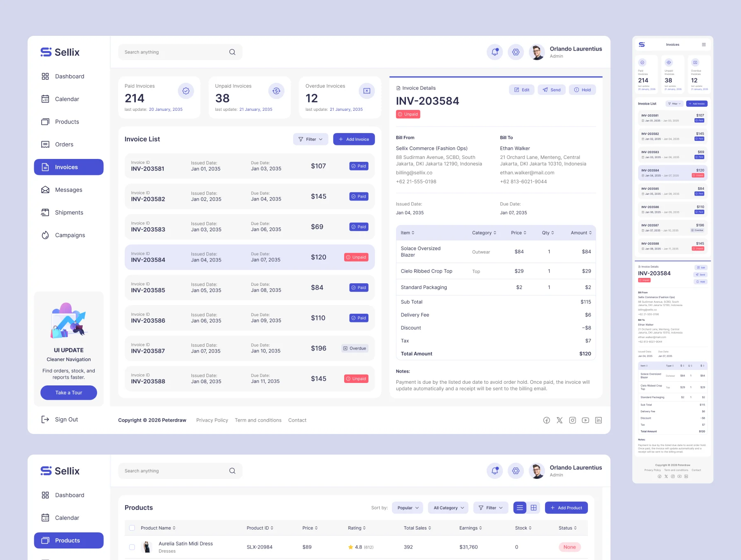Screen dimensions: 741x560
Task: Click Overdue badge on INV-203587 row
Action: coord(355,348)
